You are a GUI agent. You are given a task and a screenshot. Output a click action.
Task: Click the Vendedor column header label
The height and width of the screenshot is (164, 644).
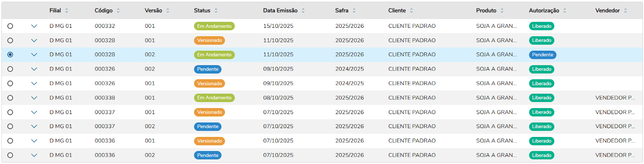pyautogui.click(x=607, y=10)
